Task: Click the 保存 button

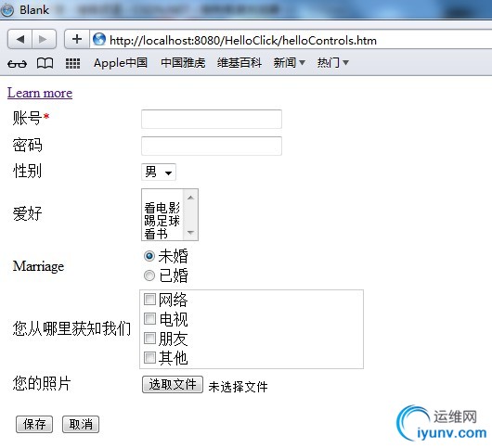Action: pyautogui.click(x=34, y=425)
